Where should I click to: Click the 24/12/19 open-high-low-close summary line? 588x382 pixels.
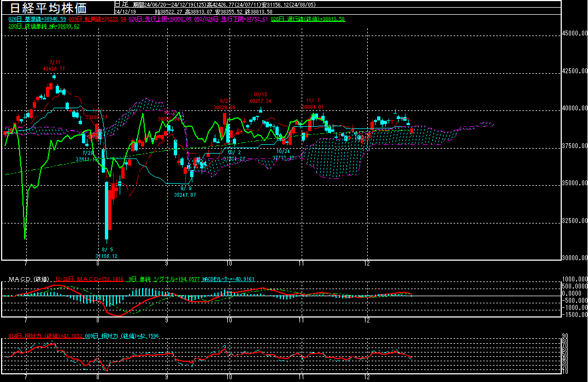click(193, 11)
